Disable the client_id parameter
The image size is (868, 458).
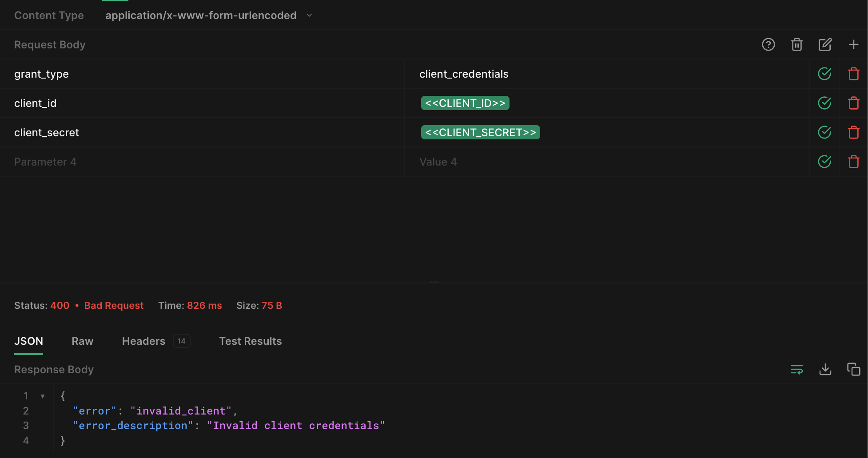(824, 103)
